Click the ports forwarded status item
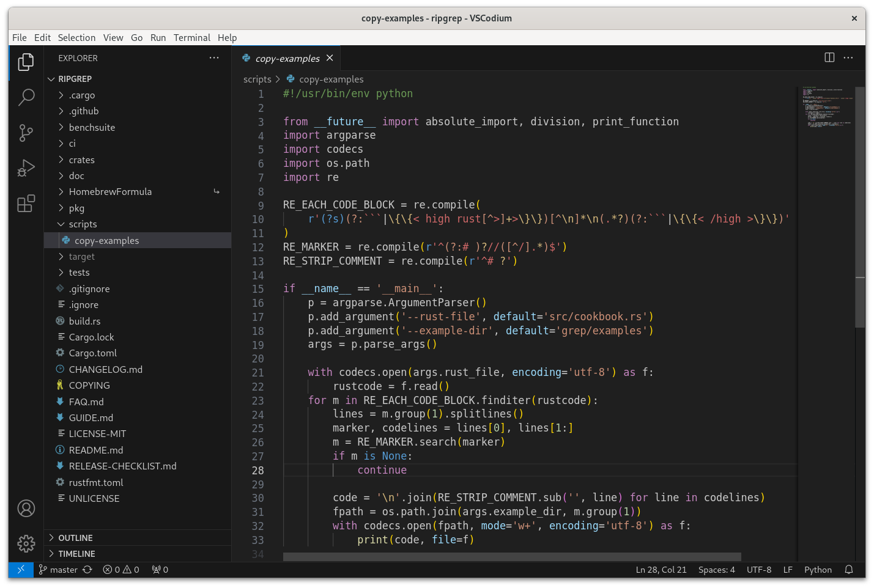Image resolution: width=874 pixels, height=588 pixels. click(x=160, y=570)
